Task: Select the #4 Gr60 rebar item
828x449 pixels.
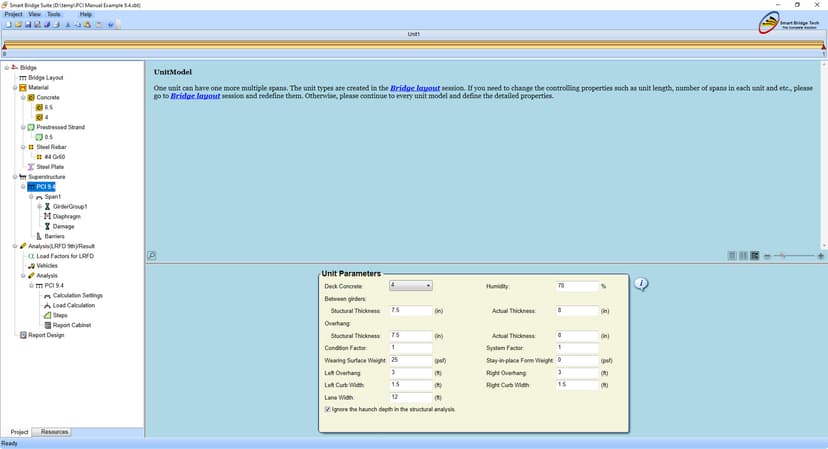Action: 55,157
